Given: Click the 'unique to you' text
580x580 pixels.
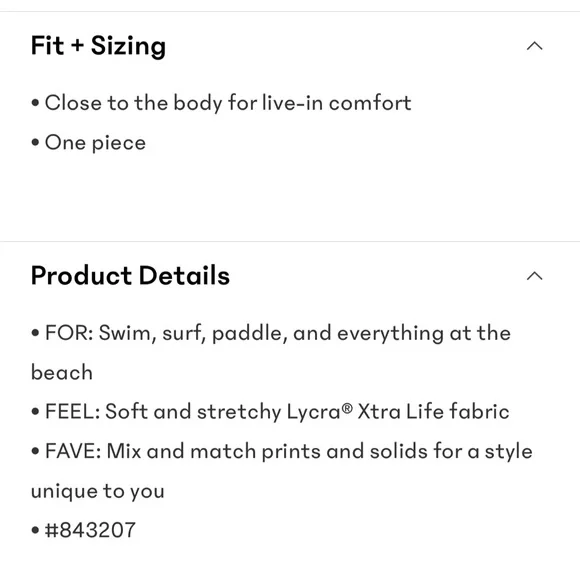Looking at the screenshot, I should point(98,492).
